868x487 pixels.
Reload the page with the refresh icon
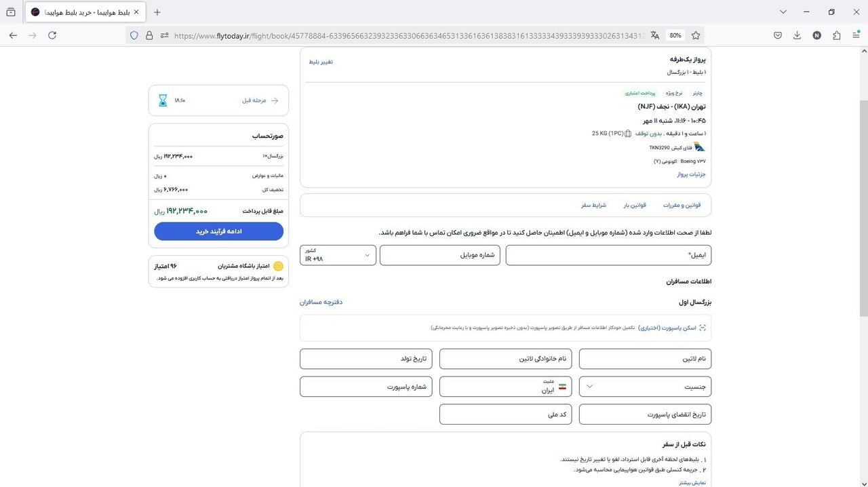[52, 35]
